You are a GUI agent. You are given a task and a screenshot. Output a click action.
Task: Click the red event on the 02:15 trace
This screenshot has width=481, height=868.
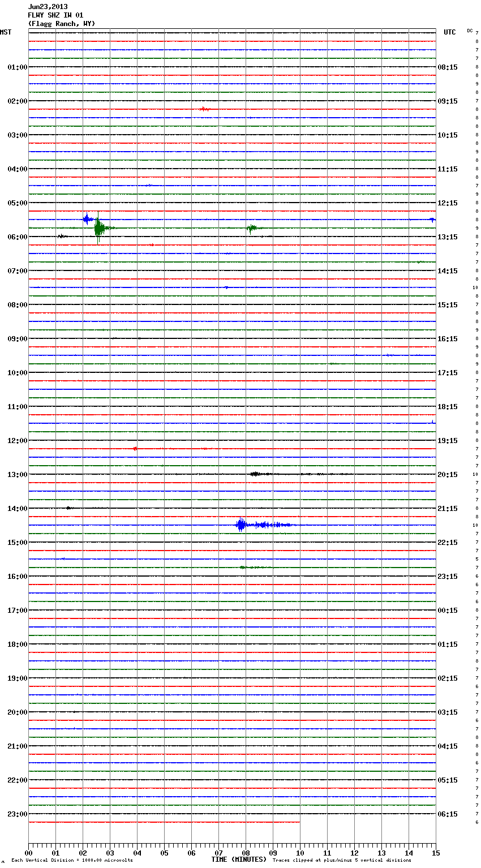point(205,109)
